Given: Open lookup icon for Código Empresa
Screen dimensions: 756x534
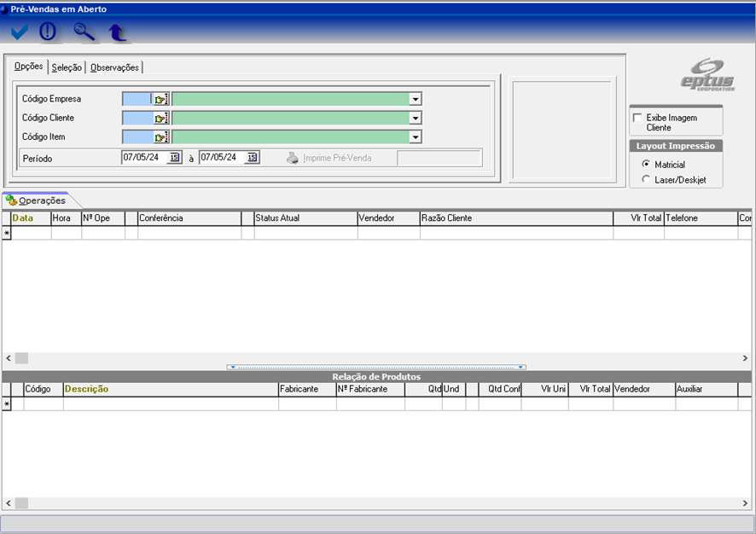Looking at the screenshot, I should (160, 99).
